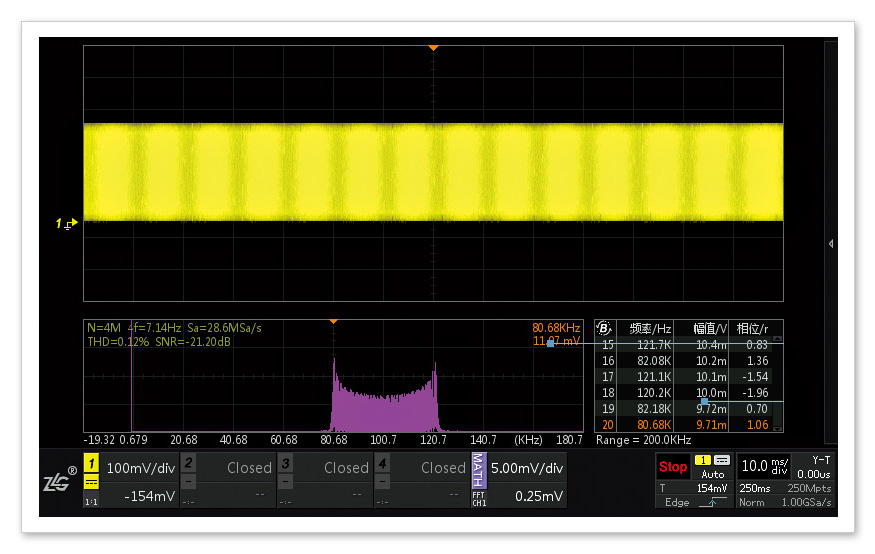This screenshot has width=875, height=554.
Task: Click the orange FFT window center marker
Action: (x=334, y=322)
